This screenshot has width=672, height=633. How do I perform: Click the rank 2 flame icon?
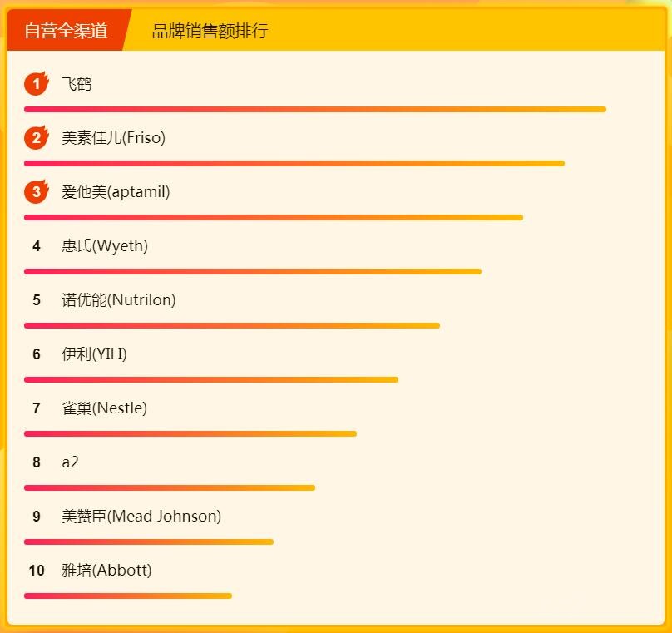point(36,138)
